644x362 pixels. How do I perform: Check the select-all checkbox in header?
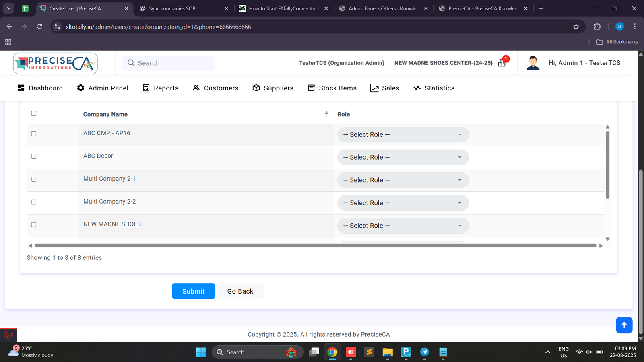coord(34,113)
